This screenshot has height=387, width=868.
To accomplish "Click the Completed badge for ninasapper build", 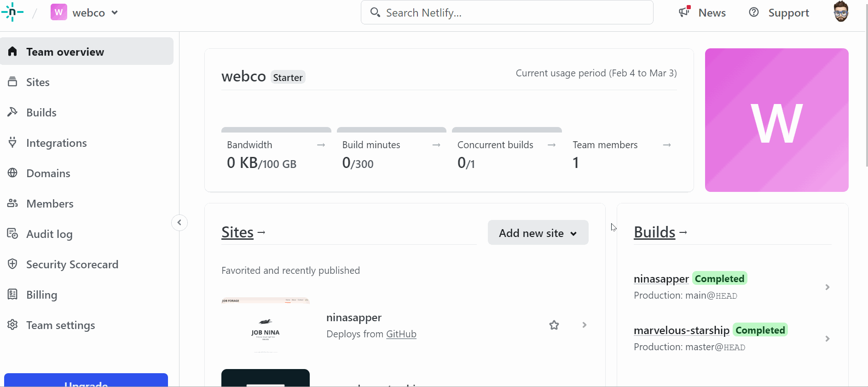I will pos(720,278).
